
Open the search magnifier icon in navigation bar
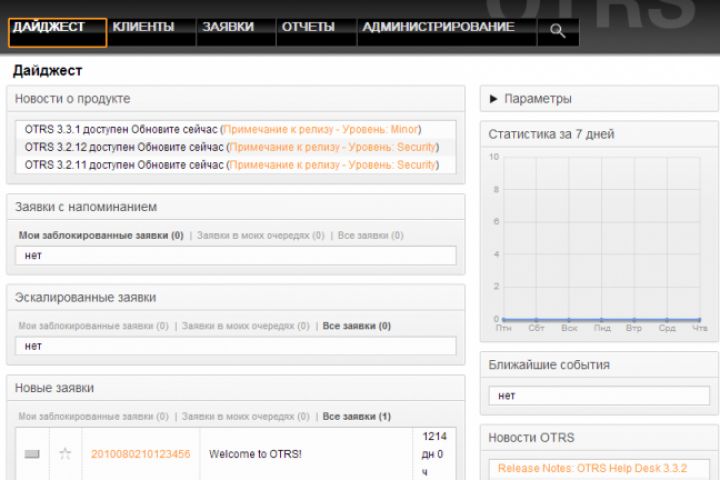pos(557,31)
